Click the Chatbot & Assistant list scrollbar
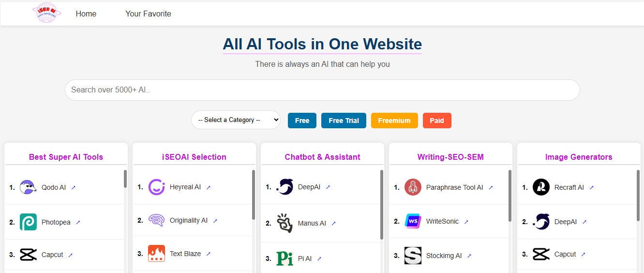The height and width of the screenshot is (273, 644). point(382,204)
